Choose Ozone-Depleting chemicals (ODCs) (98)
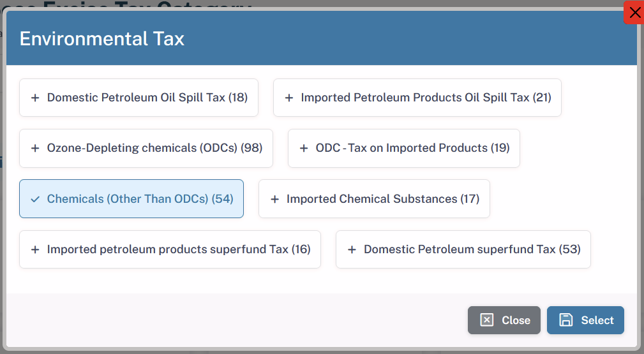This screenshot has width=644, height=354. 146,148
